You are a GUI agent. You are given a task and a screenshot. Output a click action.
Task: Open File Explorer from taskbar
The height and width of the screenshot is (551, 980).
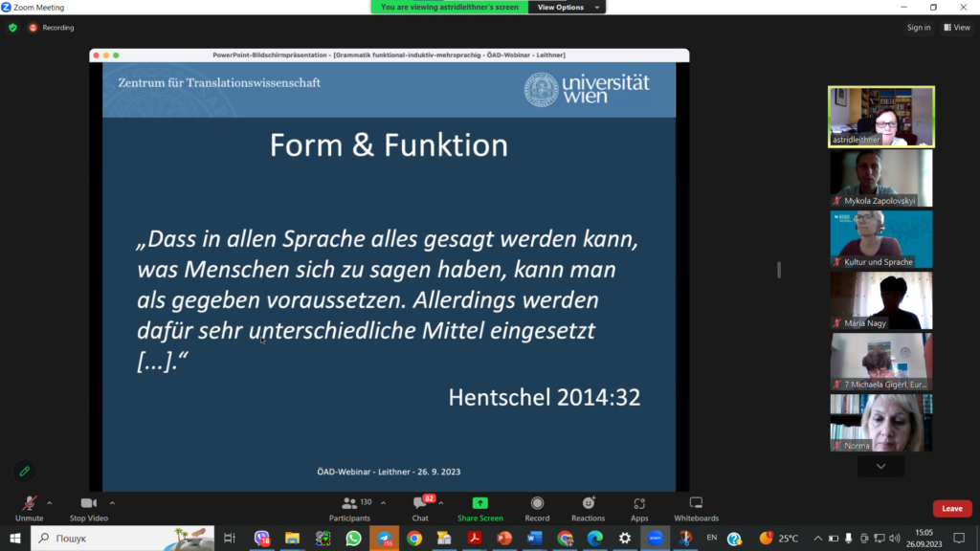[292, 538]
